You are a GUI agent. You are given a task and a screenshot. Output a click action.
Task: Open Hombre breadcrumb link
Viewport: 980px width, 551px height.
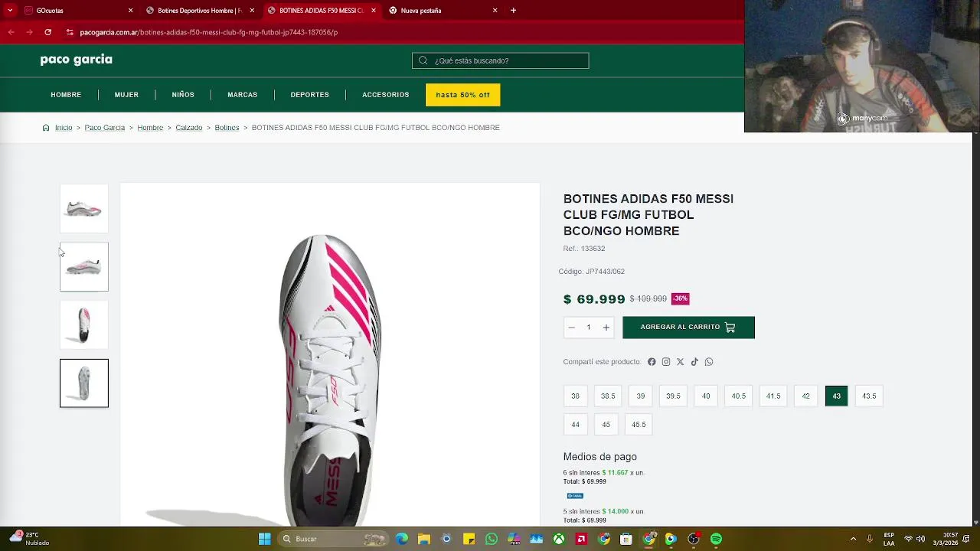pos(150,128)
